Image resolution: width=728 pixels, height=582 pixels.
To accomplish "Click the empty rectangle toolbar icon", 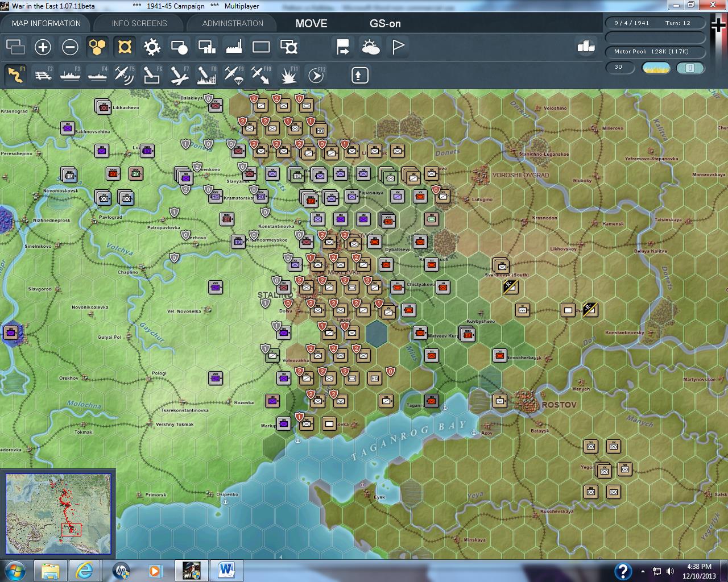I will pyautogui.click(x=261, y=47).
